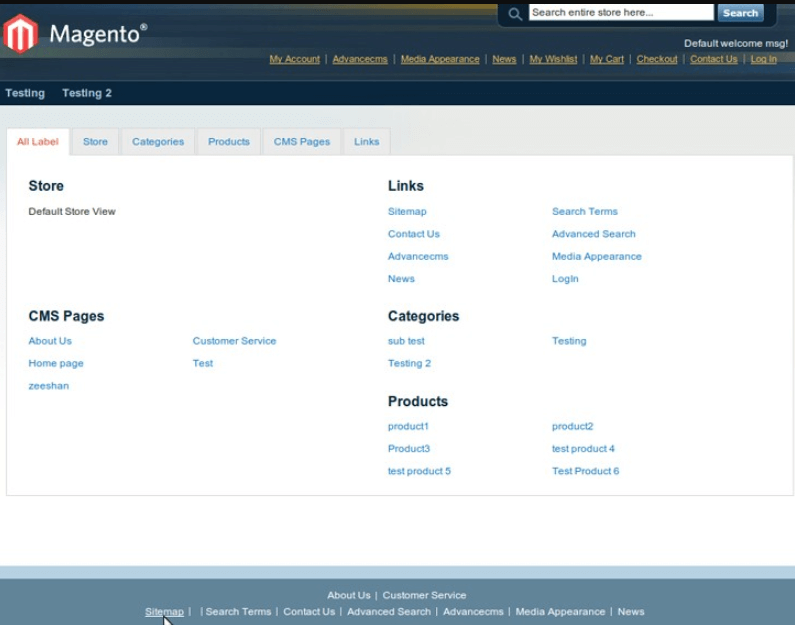Screen dimensions: 795x625
Task: Select the All Label tab
Action: tap(38, 142)
